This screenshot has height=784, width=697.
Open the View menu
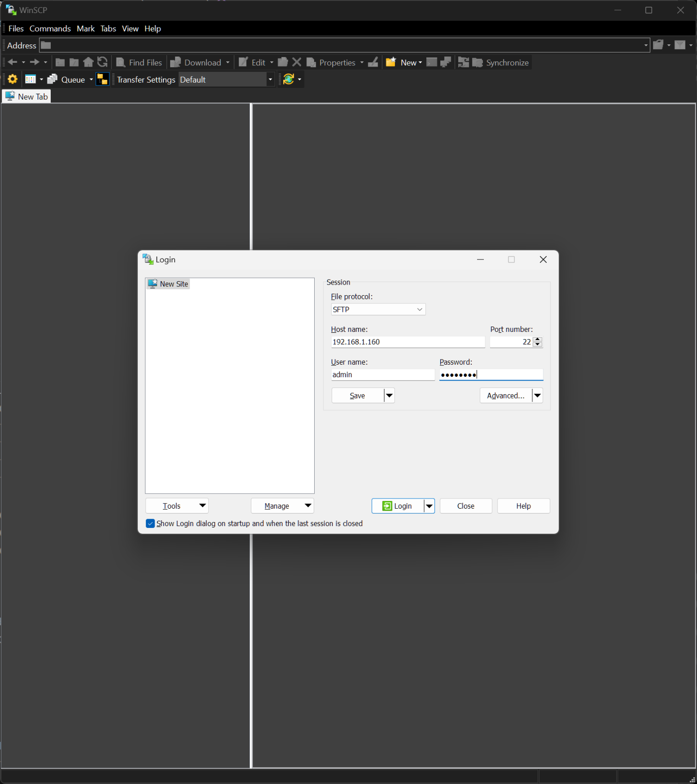click(130, 29)
